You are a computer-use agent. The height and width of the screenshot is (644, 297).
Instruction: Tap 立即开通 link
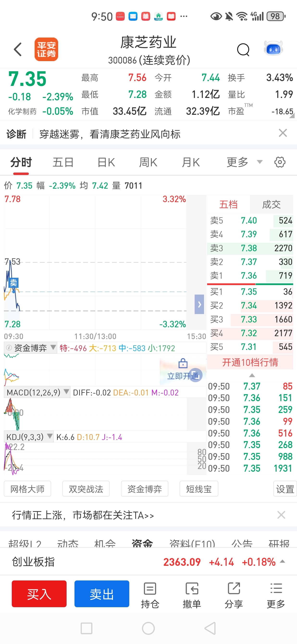click(183, 376)
